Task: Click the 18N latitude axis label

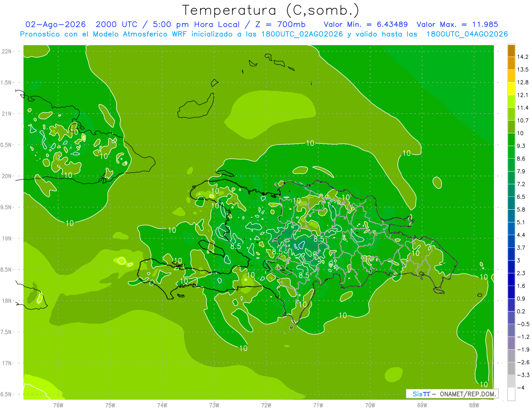Action: (7, 301)
